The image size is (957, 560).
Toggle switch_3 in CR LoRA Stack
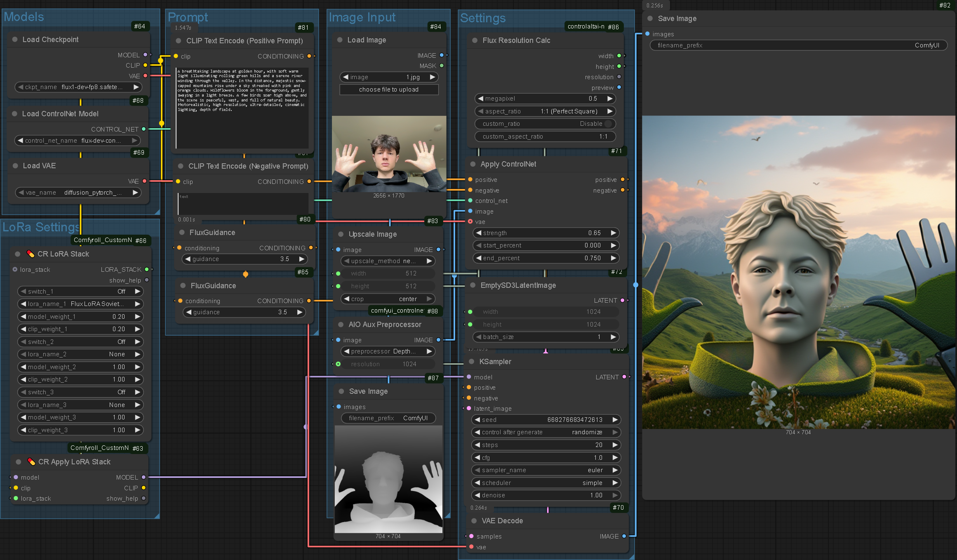click(x=80, y=392)
